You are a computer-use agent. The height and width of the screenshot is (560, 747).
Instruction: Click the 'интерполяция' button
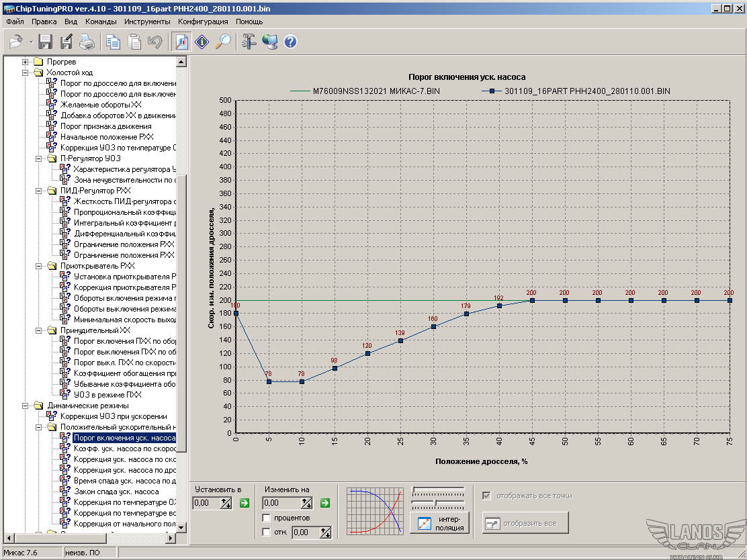tap(439, 523)
